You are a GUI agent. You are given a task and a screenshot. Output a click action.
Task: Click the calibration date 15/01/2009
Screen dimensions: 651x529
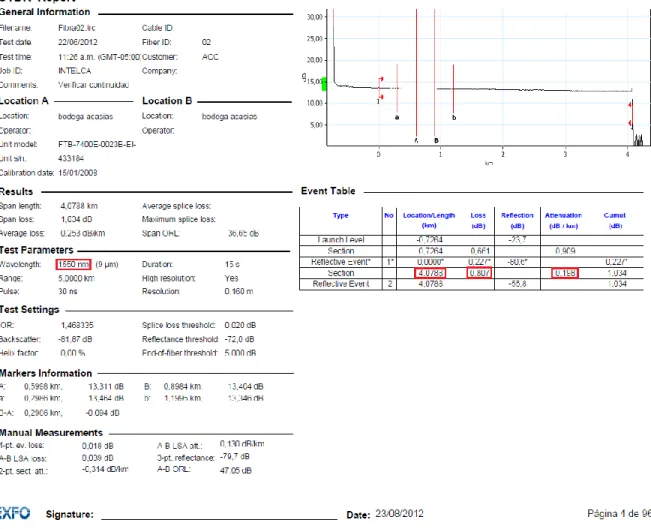pos(78,172)
